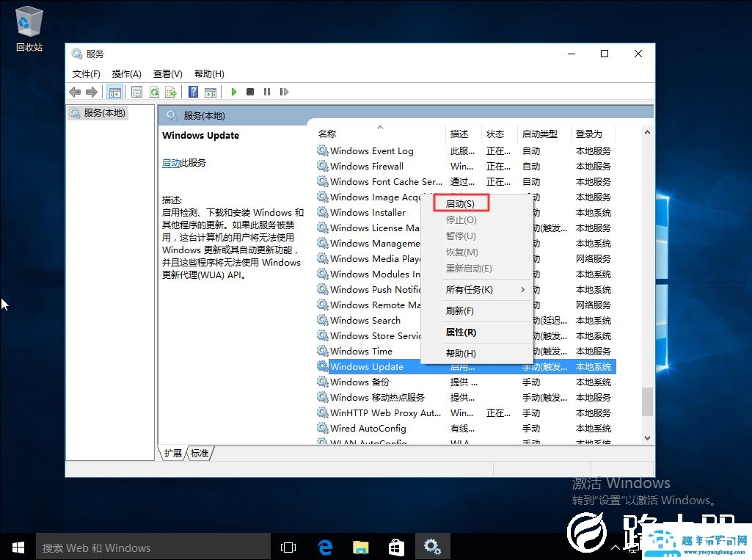Image resolution: width=752 pixels, height=560 pixels.
Task: Click the Stop Service square icon
Action: 250,92
